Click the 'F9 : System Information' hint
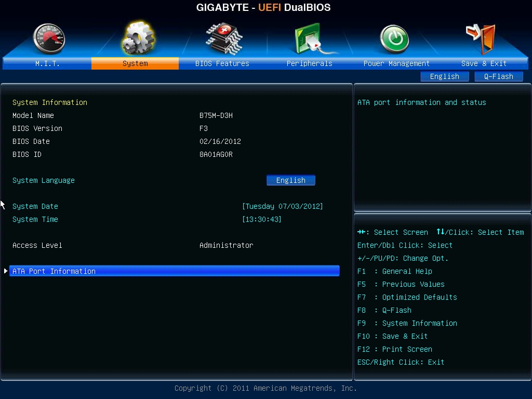This screenshot has width=532, height=399. pos(407,323)
